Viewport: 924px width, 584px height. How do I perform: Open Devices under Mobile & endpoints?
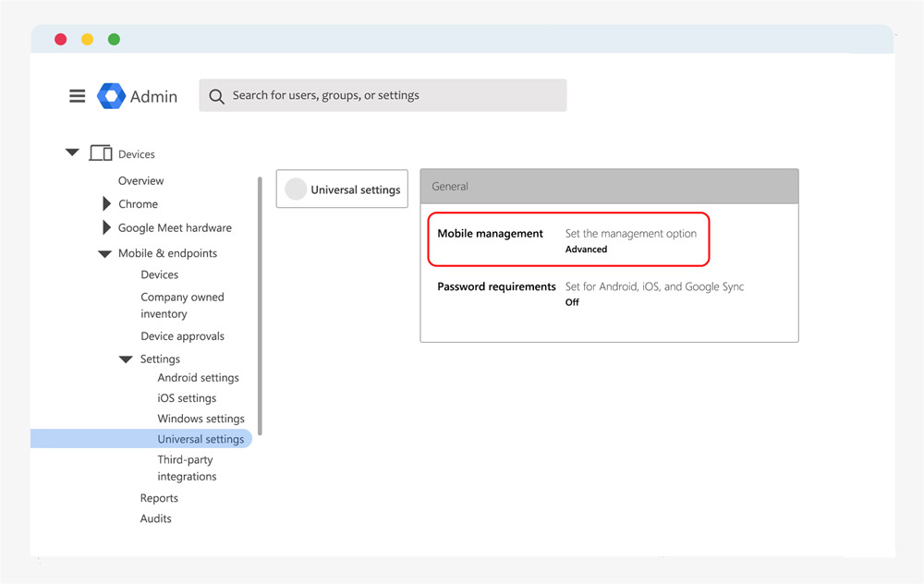pyautogui.click(x=159, y=274)
